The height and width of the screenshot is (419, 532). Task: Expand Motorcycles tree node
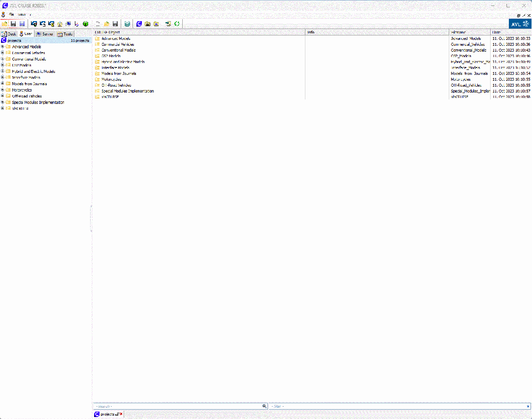[3, 90]
